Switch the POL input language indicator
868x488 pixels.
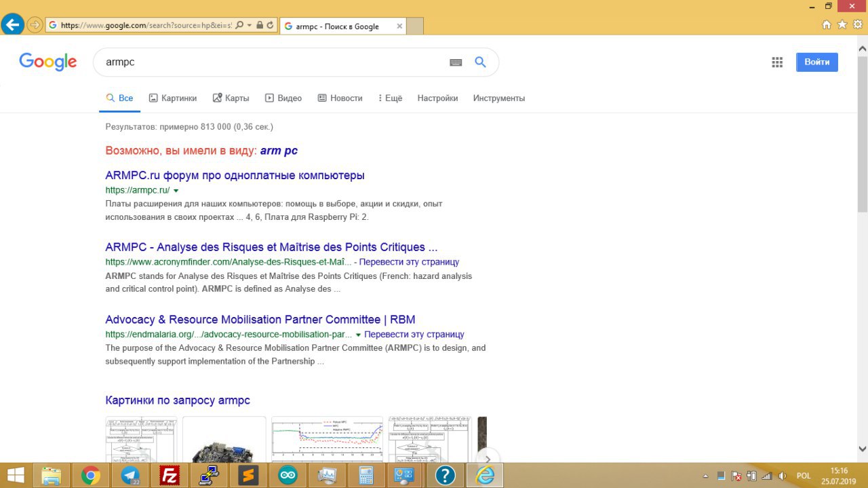click(x=804, y=476)
